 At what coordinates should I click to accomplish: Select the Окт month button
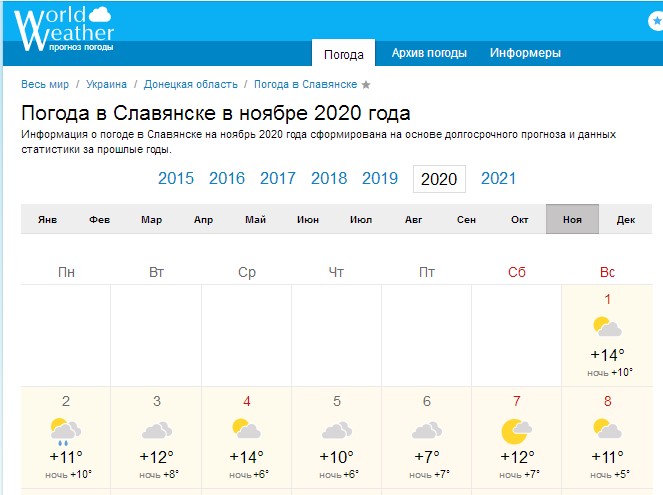coord(519,219)
